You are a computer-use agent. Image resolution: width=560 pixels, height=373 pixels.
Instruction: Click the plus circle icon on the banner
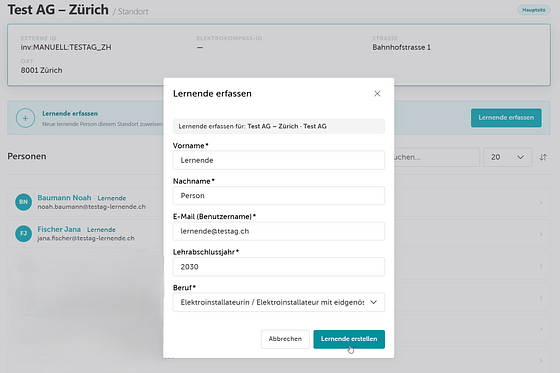click(x=25, y=118)
